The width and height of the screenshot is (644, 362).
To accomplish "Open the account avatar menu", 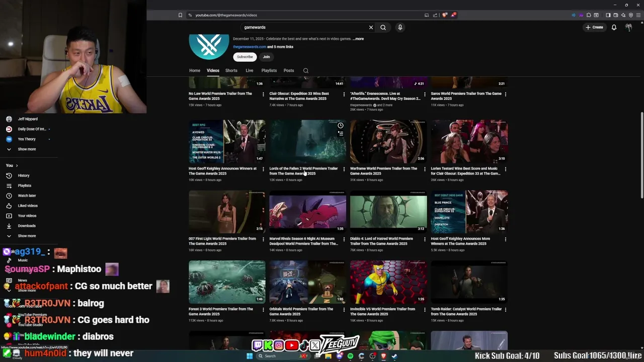I will click(x=628, y=27).
